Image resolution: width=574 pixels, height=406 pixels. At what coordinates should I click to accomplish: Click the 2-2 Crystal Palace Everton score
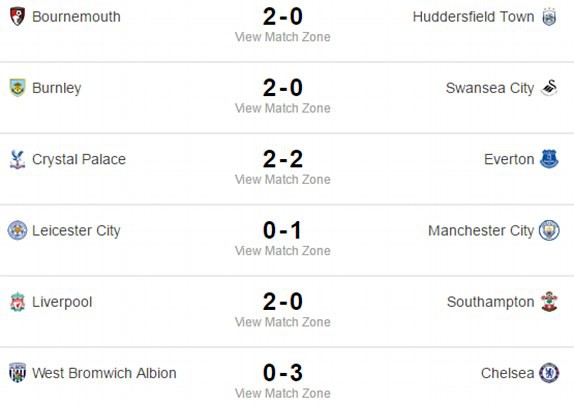pos(283,159)
